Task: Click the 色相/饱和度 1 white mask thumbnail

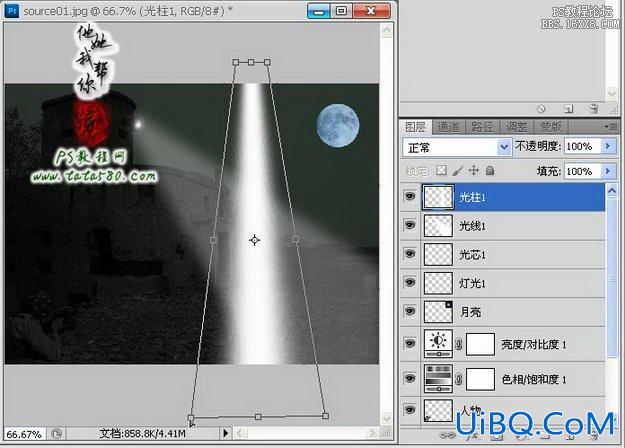Action: [480, 379]
